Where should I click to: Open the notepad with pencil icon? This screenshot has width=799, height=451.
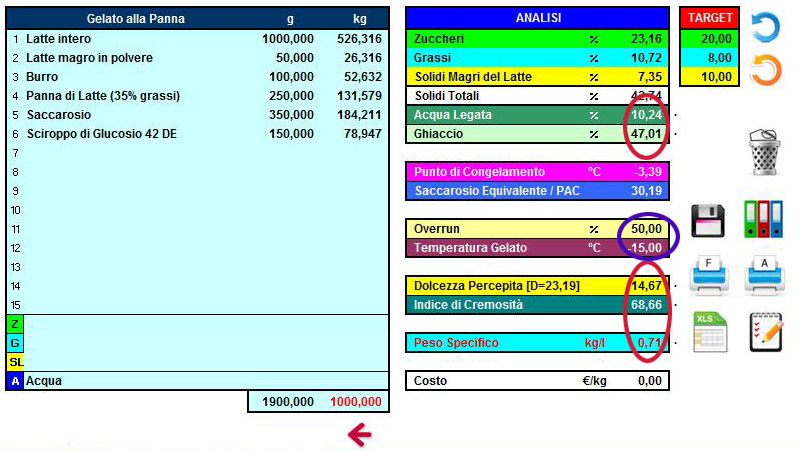tap(765, 331)
